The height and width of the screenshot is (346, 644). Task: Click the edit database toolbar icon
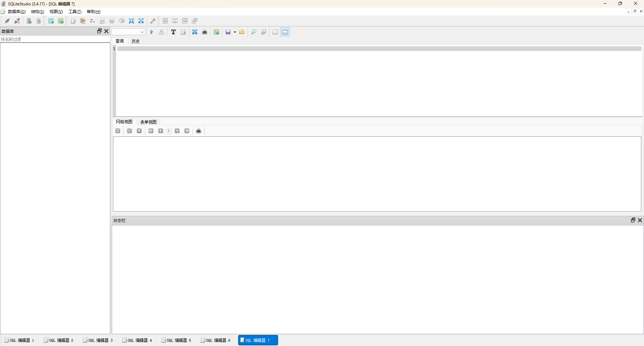39,21
